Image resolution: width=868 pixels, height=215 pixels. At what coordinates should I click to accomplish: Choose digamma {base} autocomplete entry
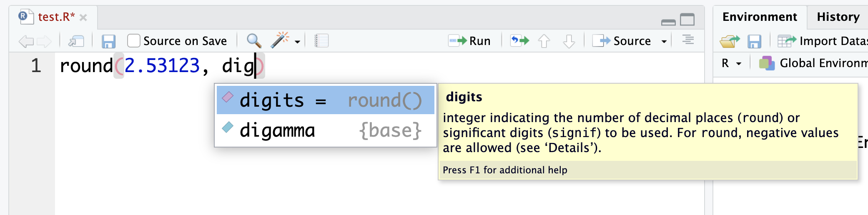(x=325, y=130)
